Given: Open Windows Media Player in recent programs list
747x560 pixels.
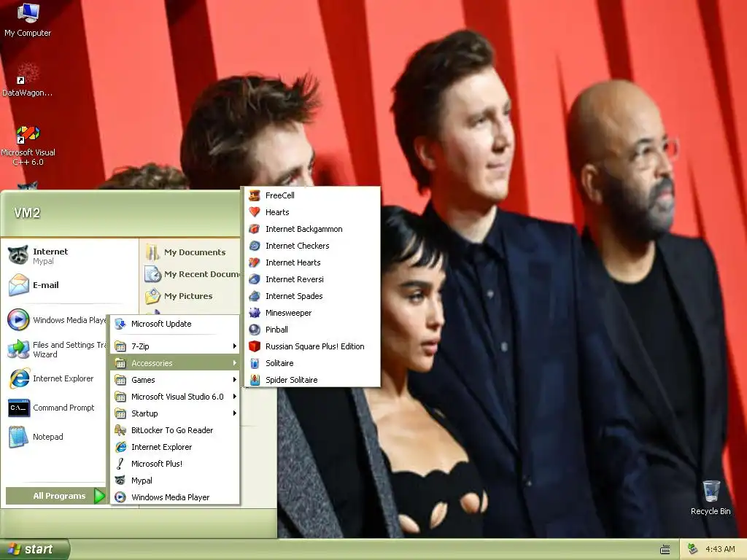Looking at the screenshot, I should pyautogui.click(x=55, y=320).
